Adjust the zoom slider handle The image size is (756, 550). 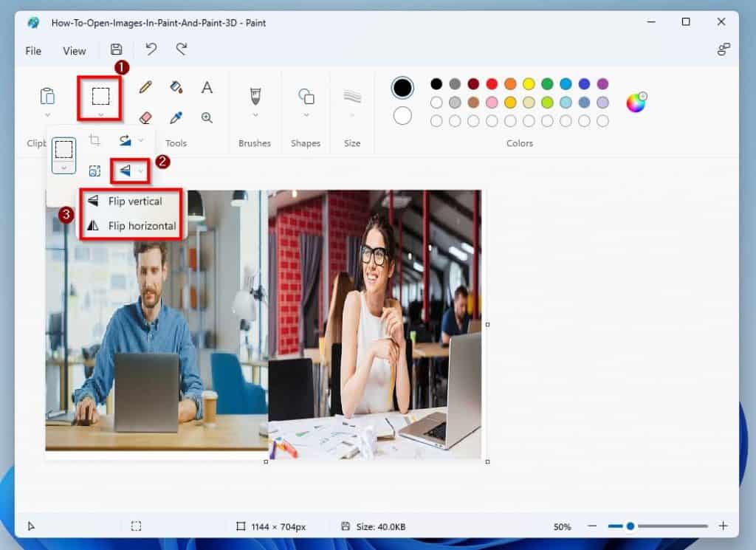point(630,526)
